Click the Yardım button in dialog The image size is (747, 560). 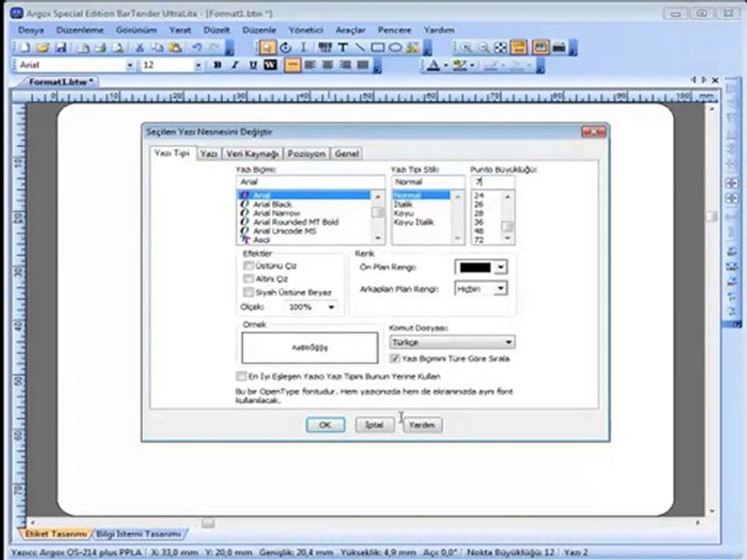(x=422, y=425)
